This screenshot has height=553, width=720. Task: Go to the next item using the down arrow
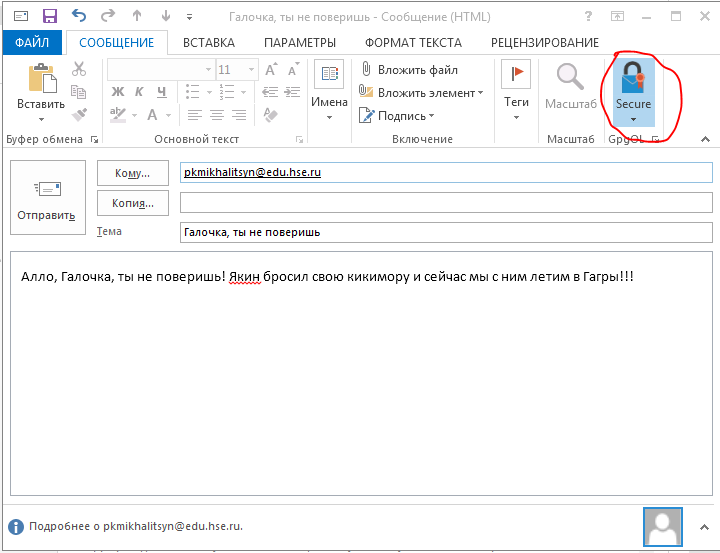point(166,16)
